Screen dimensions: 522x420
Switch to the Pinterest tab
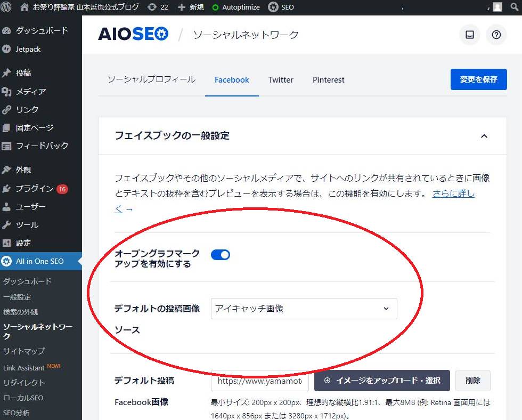coord(328,80)
